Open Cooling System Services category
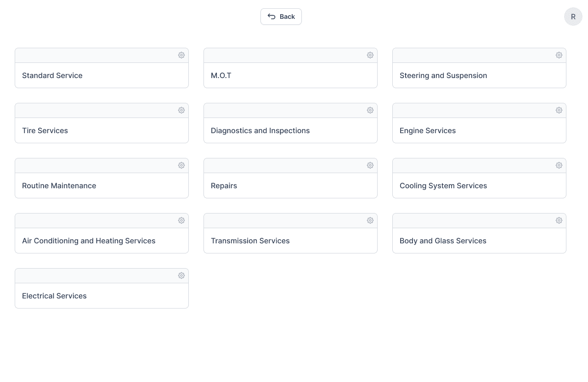Viewport: 588px width, 382px height. click(443, 185)
